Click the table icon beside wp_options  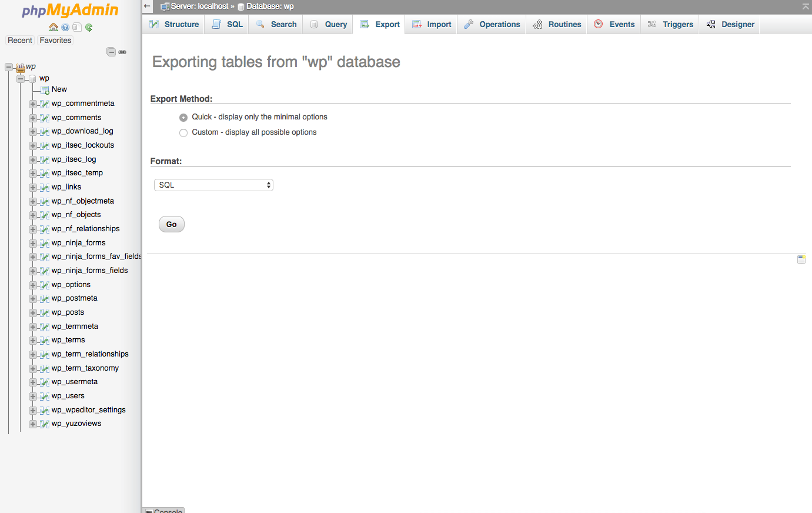tap(45, 285)
